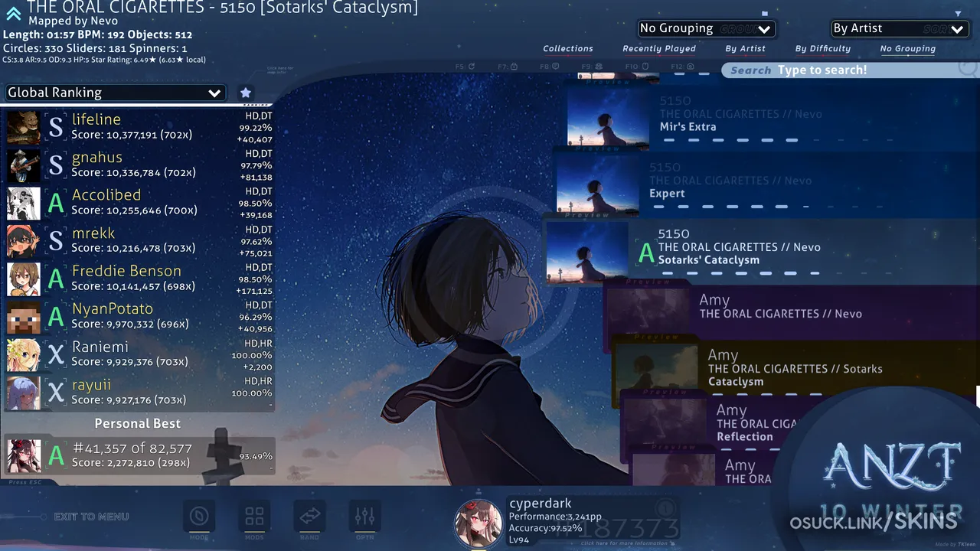Click the search magnifier icon
This screenshot has width=980, height=551.
[968, 69]
